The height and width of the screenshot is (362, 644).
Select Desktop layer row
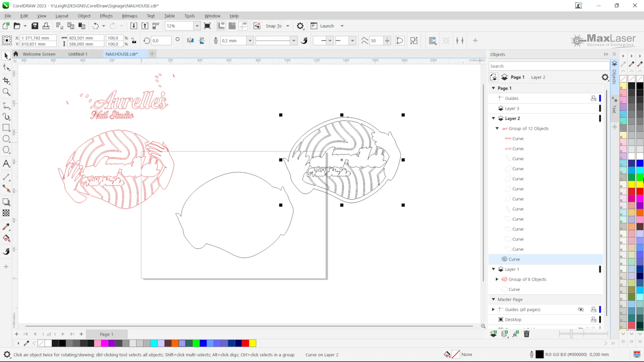[545, 319]
